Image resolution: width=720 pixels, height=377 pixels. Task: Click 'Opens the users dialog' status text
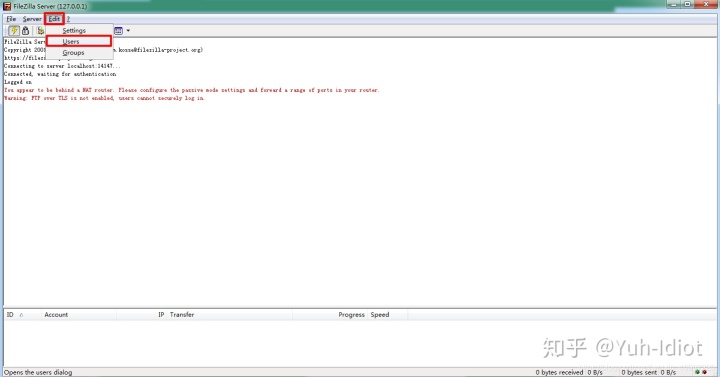[x=38, y=372]
